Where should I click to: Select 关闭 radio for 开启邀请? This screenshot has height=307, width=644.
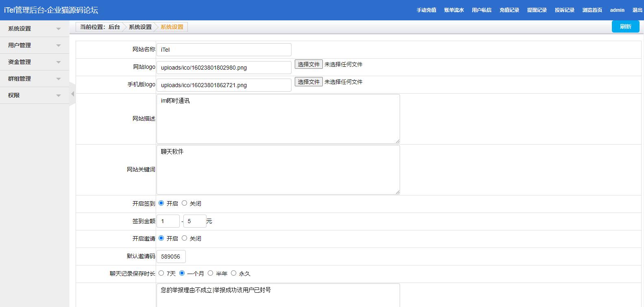click(x=185, y=238)
